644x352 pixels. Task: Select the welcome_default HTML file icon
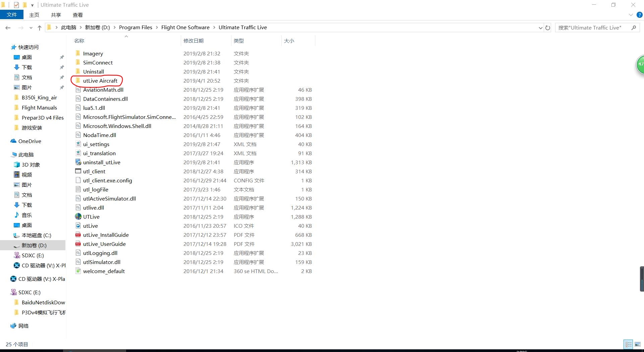click(78, 271)
